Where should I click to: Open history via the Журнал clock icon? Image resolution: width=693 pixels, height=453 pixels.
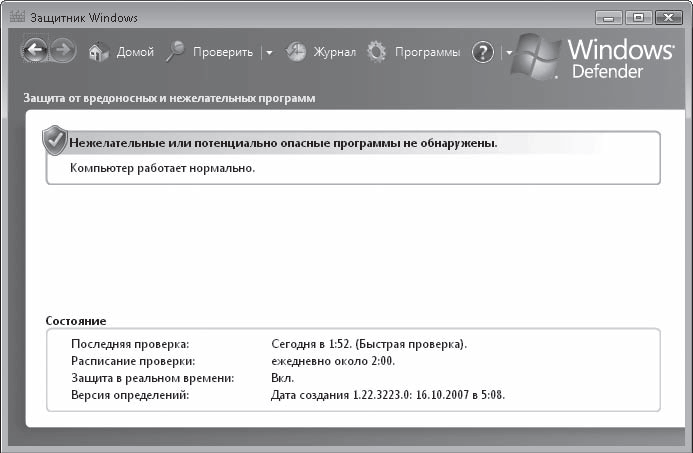point(296,53)
